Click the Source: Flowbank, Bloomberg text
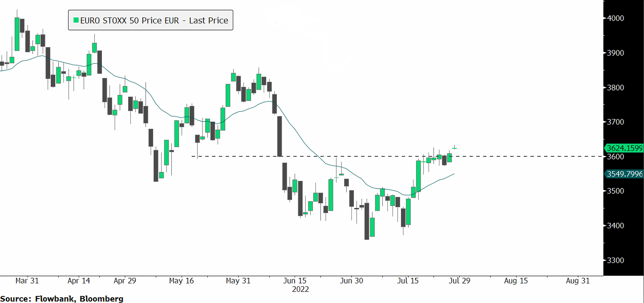The width and height of the screenshot is (644, 303). [61, 299]
